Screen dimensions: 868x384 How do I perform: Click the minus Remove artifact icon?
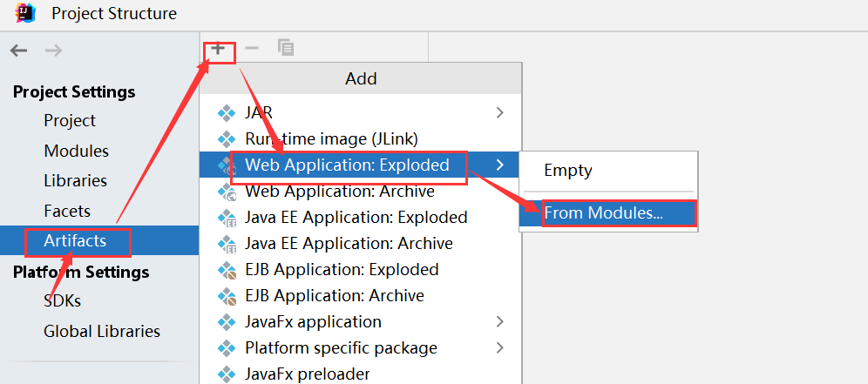pos(252,49)
